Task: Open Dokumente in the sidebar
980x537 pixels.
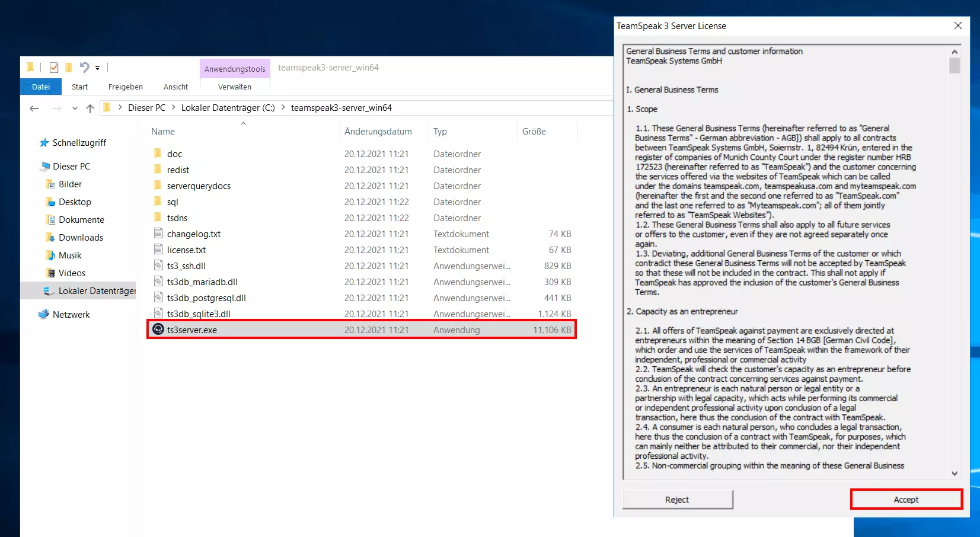Action: click(81, 220)
